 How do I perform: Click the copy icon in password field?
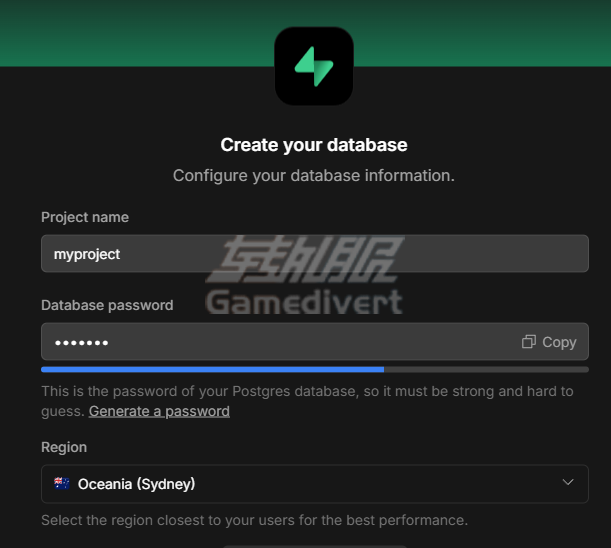pyautogui.click(x=529, y=342)
